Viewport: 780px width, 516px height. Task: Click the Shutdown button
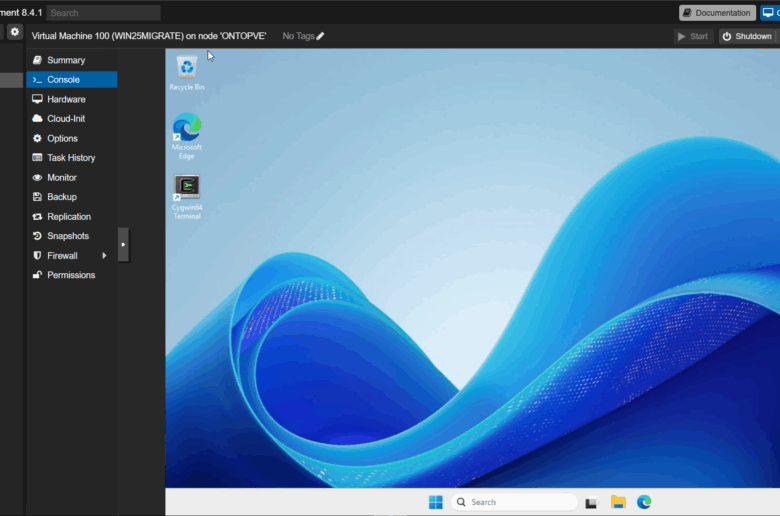(747, 36)
